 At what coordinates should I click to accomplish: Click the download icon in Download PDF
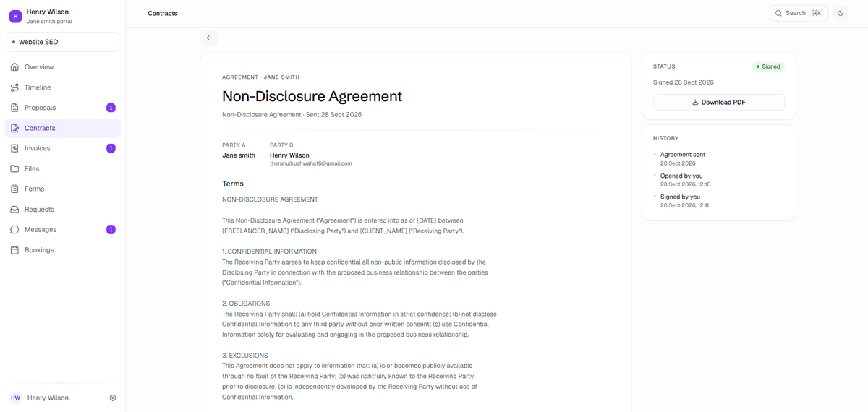tap(695, 103)
